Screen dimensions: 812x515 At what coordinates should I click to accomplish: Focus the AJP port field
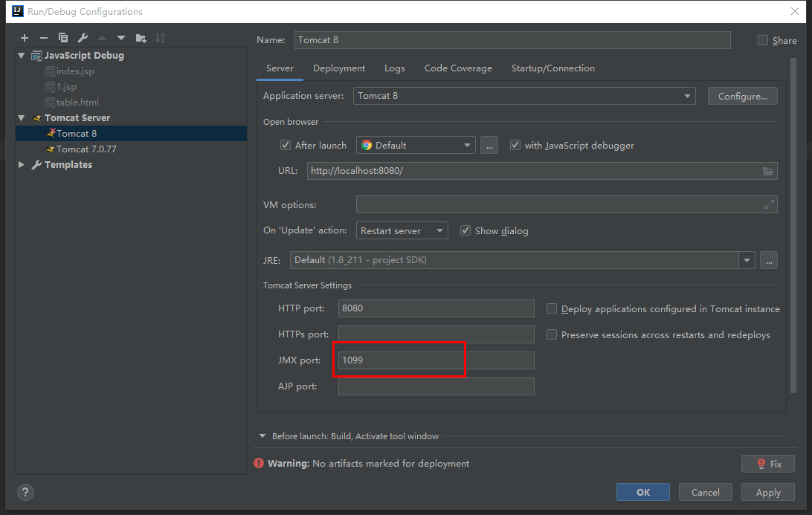pyautogui.click(x=436, y=386)
